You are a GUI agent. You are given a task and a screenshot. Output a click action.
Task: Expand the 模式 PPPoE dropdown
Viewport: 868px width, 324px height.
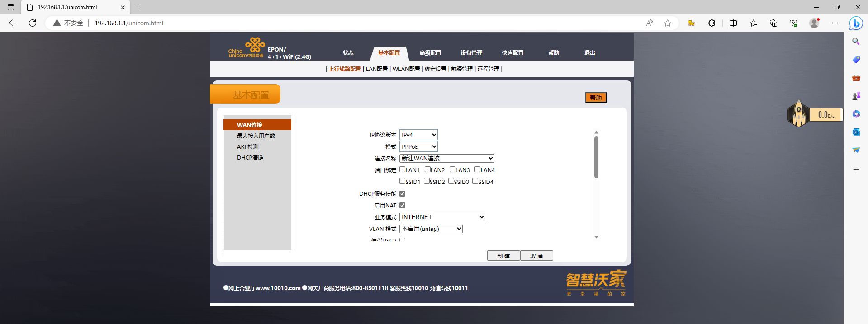418,146
